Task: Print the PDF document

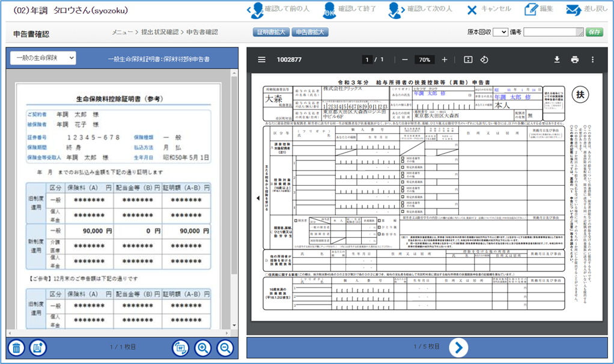Action: pos(575,59)
